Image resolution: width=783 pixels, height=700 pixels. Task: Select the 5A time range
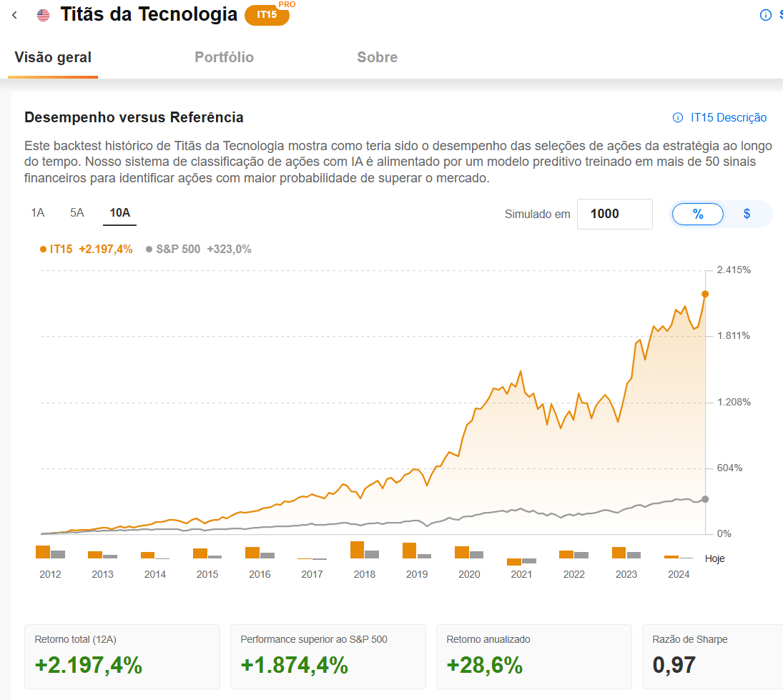tap(77, 212)
